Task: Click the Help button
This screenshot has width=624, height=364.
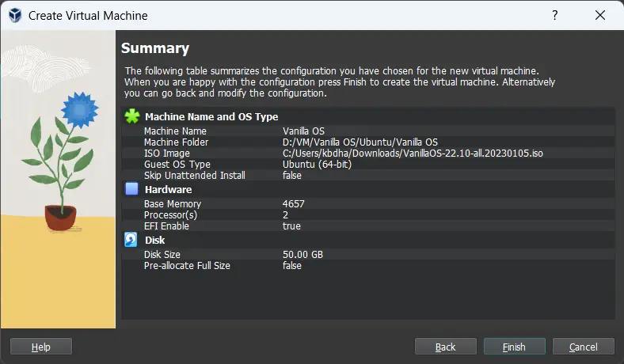Action: (x=41, y=347)
